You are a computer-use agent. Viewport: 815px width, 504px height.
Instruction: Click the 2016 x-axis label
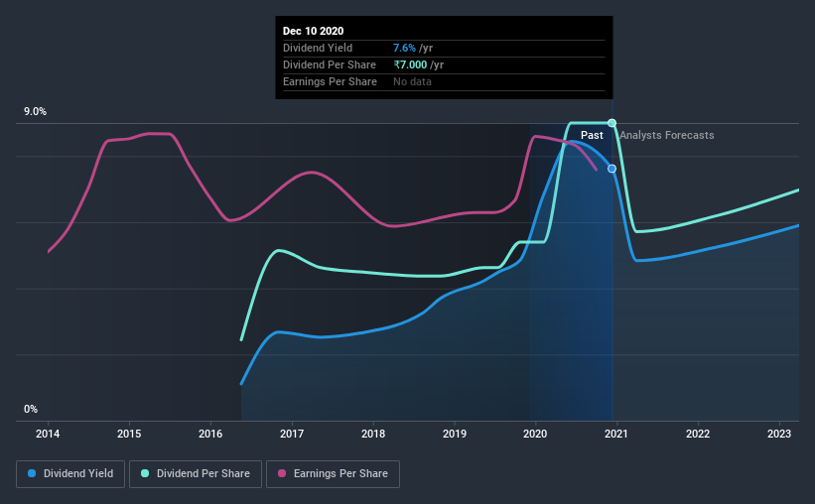210,434
